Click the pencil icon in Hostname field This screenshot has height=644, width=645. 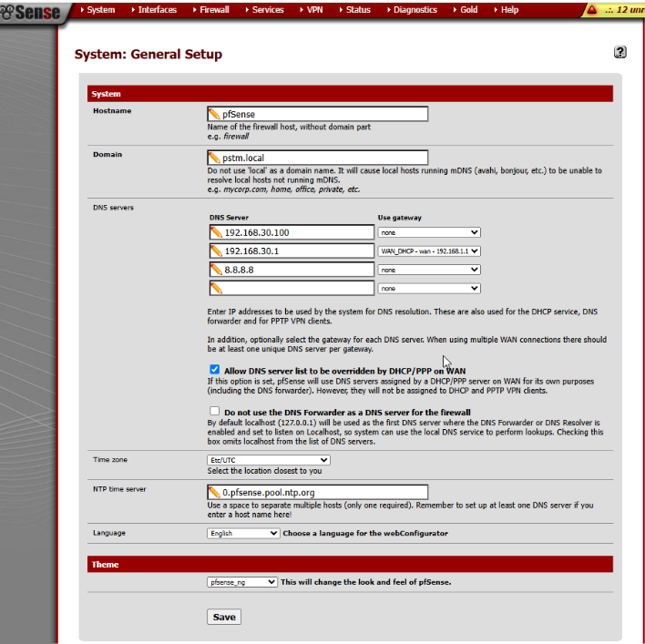(215, 114)
